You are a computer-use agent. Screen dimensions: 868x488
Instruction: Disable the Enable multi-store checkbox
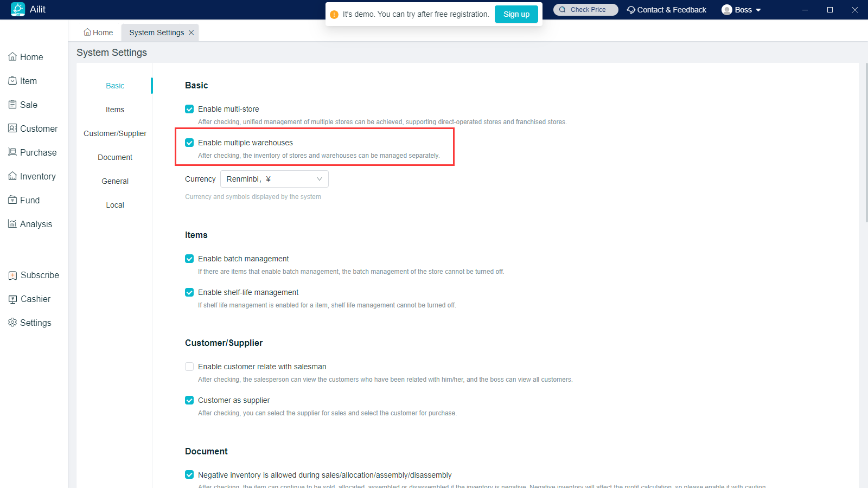pyautogui.click(x=189, y=109)
